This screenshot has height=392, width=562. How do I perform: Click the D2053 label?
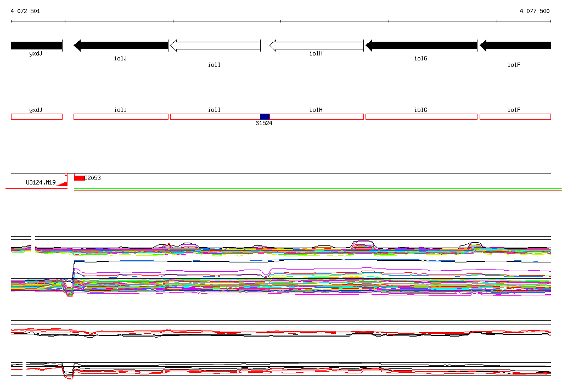point(92,178)
